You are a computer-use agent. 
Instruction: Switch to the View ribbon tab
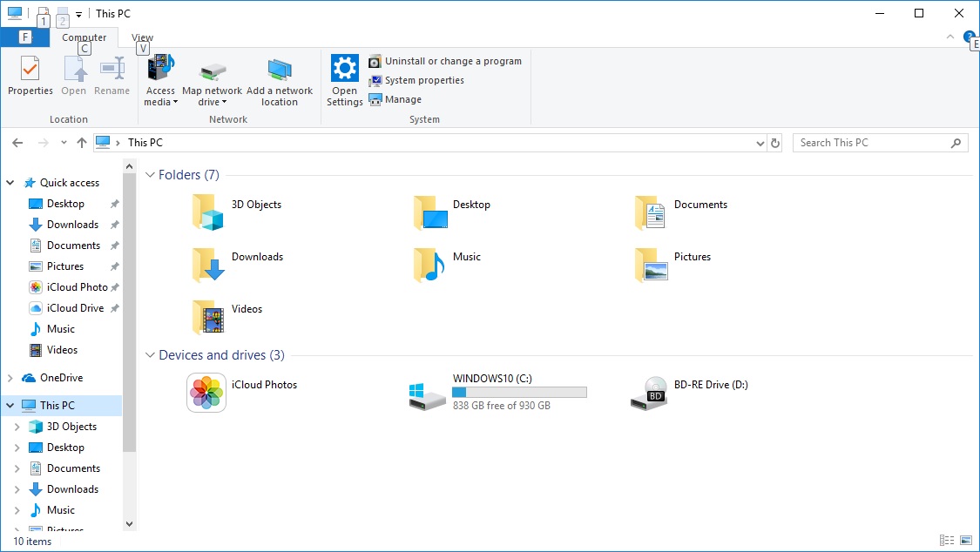(142, 37)
